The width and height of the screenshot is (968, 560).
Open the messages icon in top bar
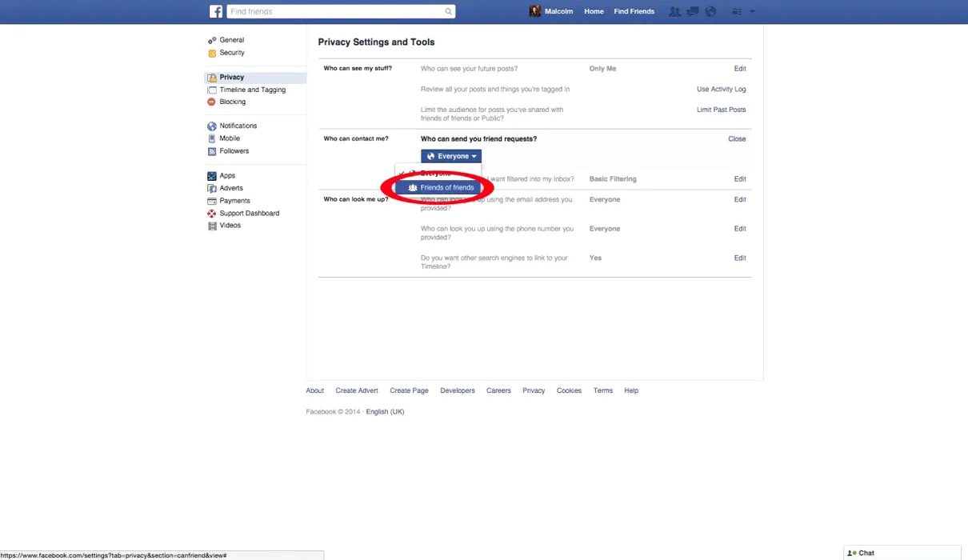tap(693, 11)
